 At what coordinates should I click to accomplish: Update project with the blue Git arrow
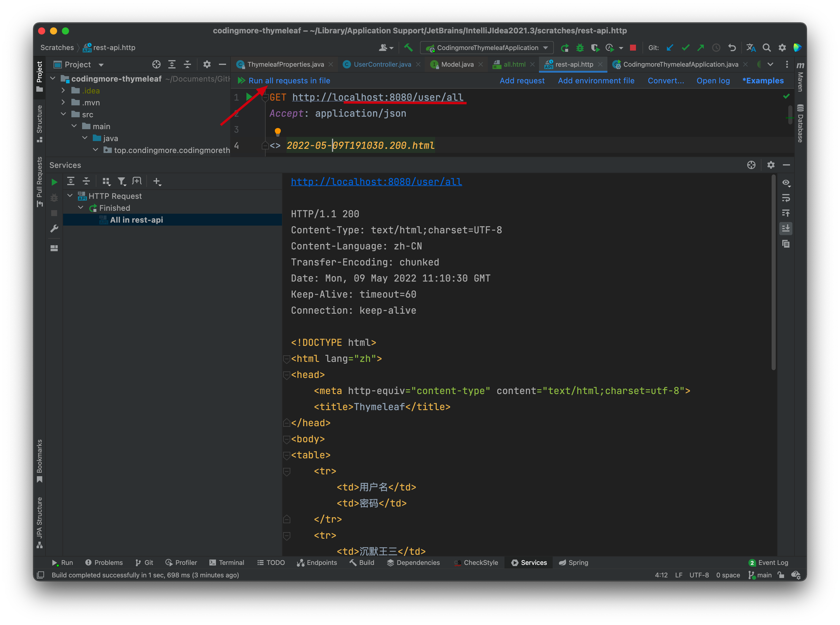(x=670, y=48)
